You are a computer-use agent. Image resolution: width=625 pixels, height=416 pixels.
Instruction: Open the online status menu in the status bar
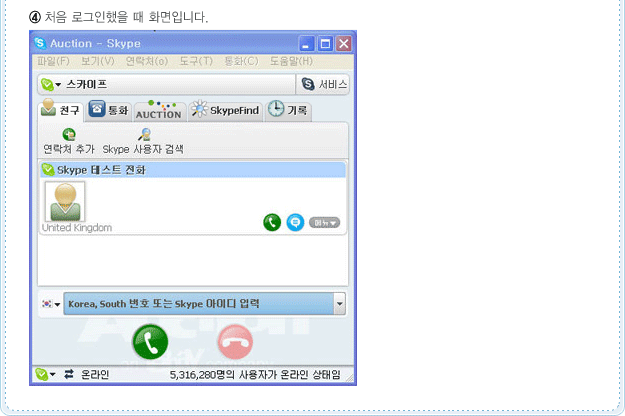point(45,374)
